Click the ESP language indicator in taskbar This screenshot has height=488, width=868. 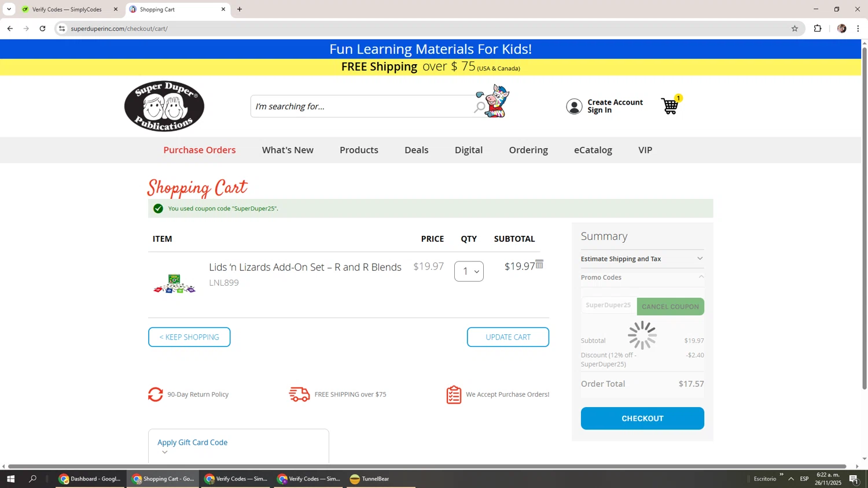(x=804, y=479)
